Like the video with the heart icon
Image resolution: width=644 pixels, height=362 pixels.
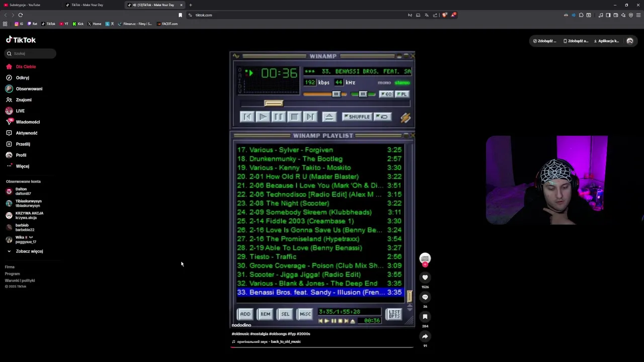[425, 278]
